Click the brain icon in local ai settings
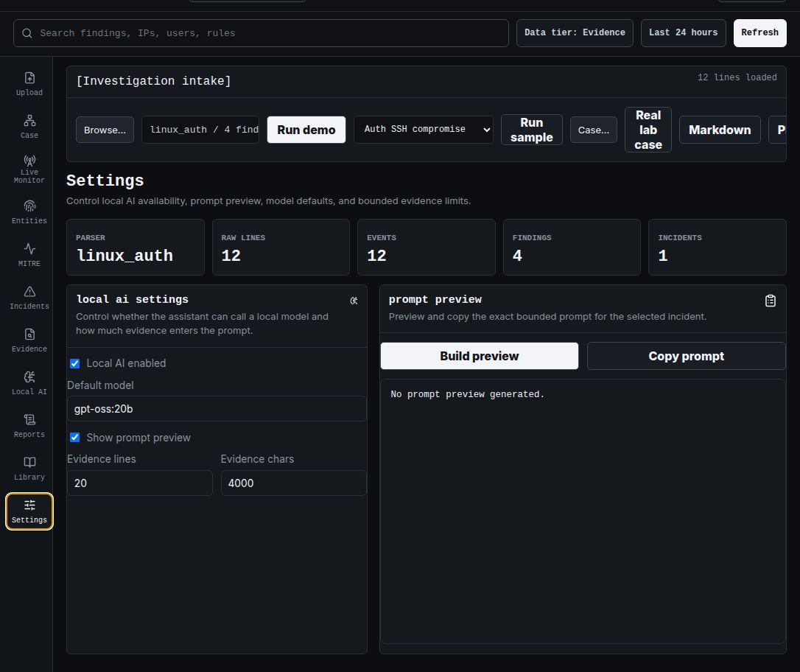This screenshot has width=800, height=672. point(354,301)
